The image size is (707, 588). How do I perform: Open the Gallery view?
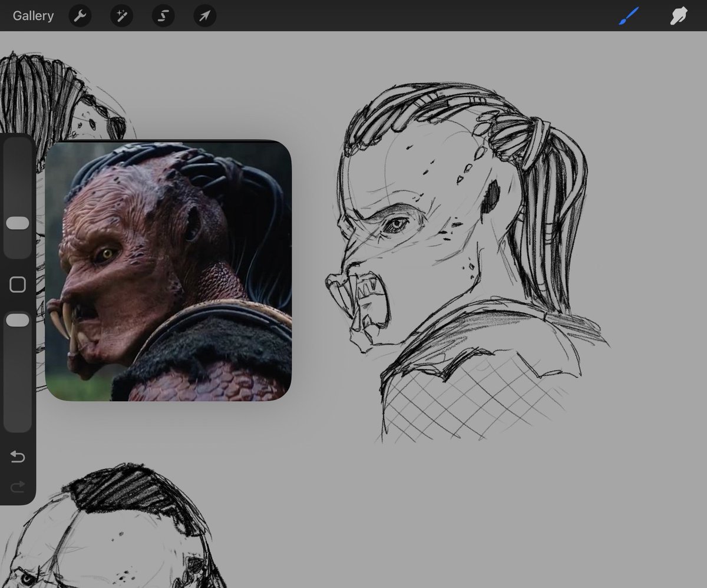(x=33, y=16)
